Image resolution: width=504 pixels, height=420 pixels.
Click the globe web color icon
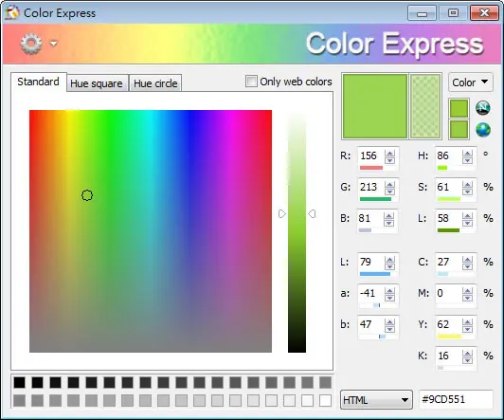[483, 130]
